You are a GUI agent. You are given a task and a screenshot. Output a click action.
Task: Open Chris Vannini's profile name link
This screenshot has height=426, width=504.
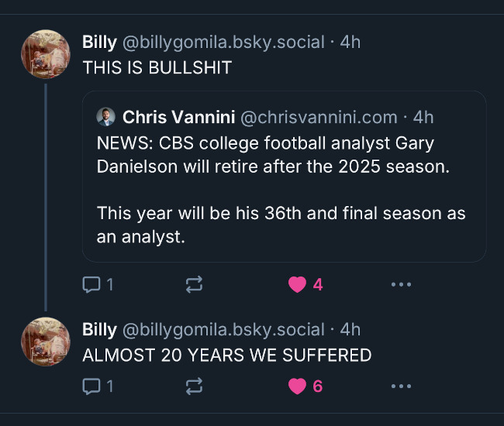(178, 117)
